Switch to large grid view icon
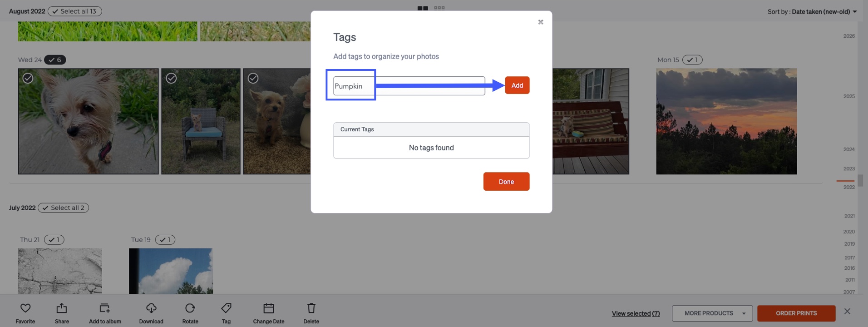868x327 pixels. pyautogui.click(x=423, y=8)
